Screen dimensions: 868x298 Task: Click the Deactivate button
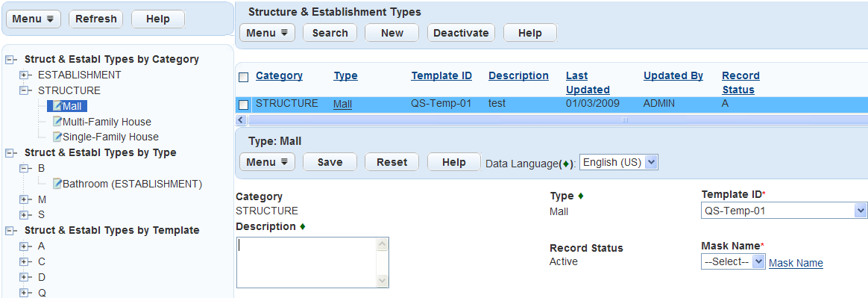click(461, 33)
